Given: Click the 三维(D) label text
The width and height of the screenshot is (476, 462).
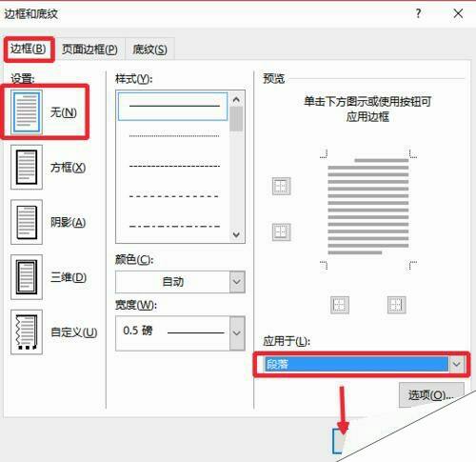Looking at the screenshot, I should (x=69, y=277).
